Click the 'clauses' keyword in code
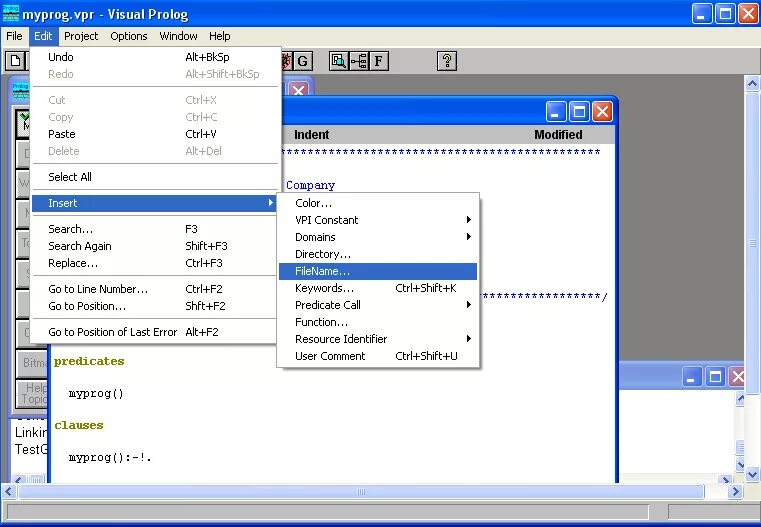Image resolution: width=761 pixels, height=527 pixels. [x=79, y=425]
